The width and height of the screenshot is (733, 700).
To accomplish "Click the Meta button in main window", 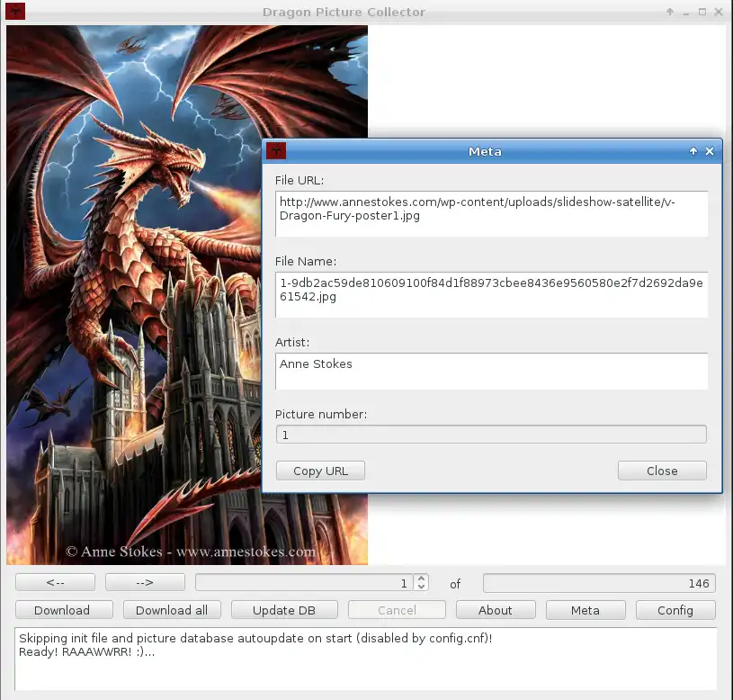I will 586,610.
